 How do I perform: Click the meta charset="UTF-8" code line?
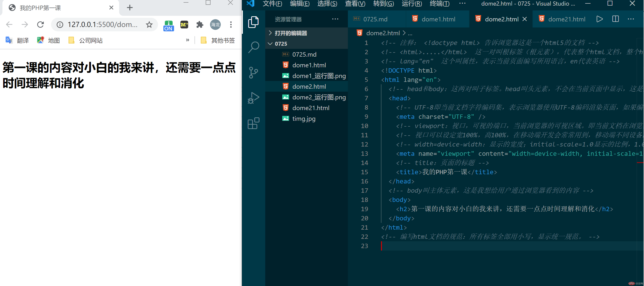441,117
